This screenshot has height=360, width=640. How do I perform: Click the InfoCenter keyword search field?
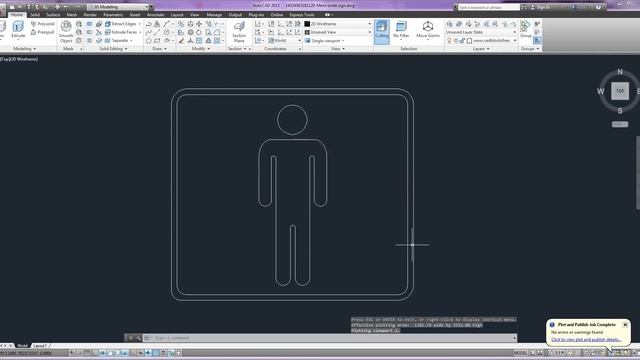click(x=489, y=7)
